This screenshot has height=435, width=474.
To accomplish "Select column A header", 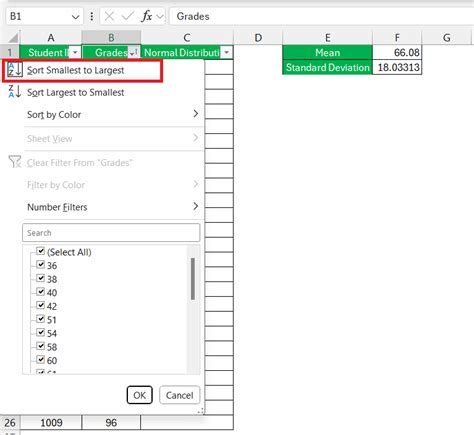I will point(51,38).
